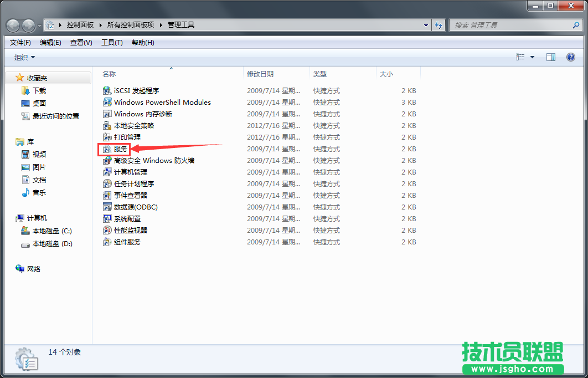Click the refresh button in address bar
588x378 pixels.
coord(439,24)
